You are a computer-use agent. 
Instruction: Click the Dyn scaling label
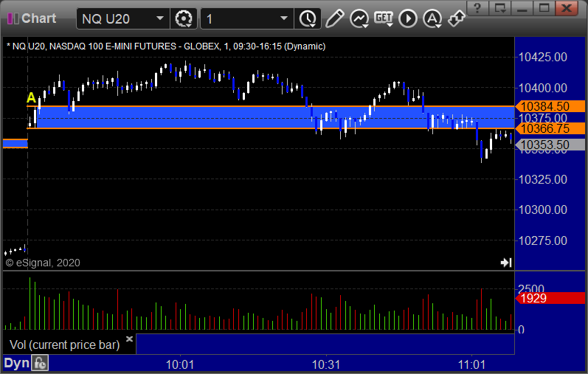tap(16, 363)
